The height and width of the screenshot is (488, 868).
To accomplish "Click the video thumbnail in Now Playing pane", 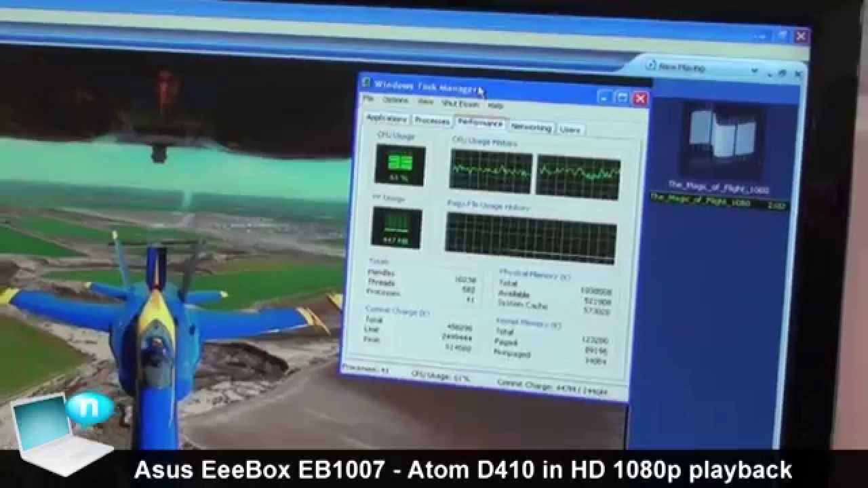I will pyautogui.click(x=722, y=141).
